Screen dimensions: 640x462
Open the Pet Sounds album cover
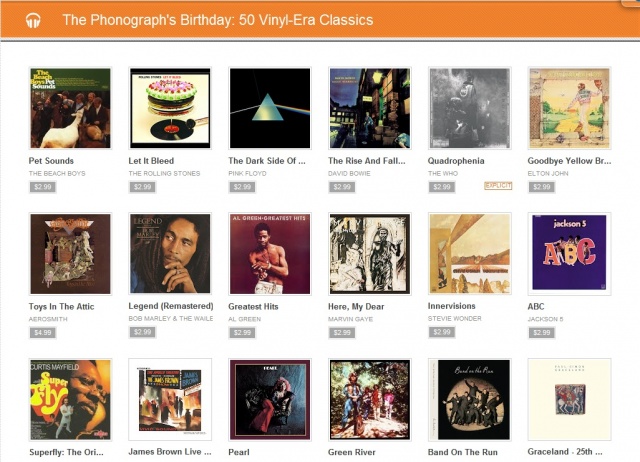[70, 108]
